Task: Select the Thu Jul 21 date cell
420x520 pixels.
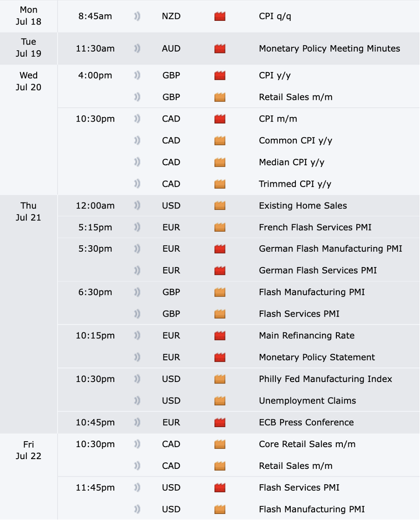Action: [28, 211]
